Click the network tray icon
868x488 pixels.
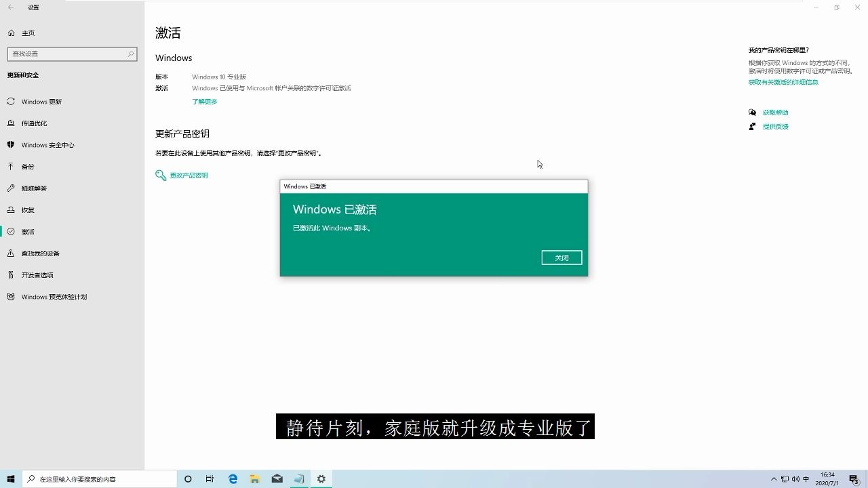click(x=785, y=479)
